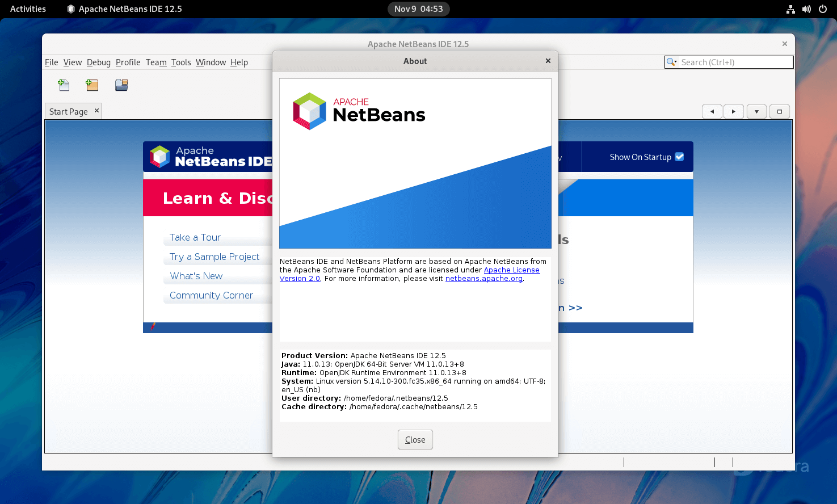Click the Open Project toolbar icon

point(121,85)
